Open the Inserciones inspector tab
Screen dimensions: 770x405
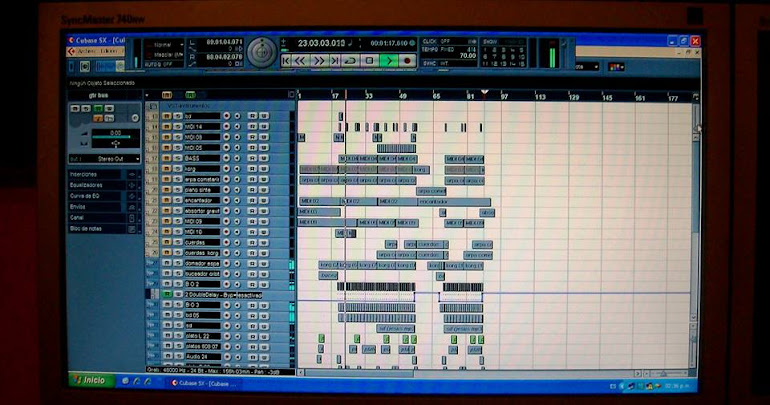(96, 174)
